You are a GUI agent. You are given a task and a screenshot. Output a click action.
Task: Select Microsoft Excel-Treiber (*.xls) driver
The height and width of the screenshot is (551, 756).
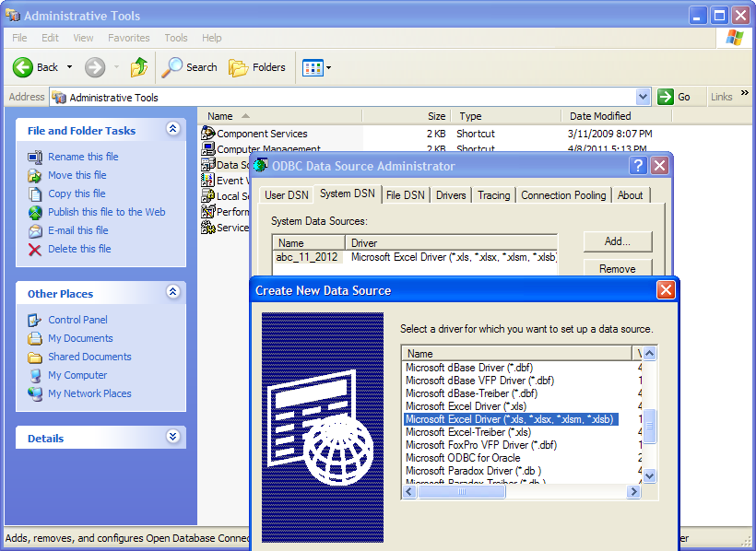click(468, 432)
